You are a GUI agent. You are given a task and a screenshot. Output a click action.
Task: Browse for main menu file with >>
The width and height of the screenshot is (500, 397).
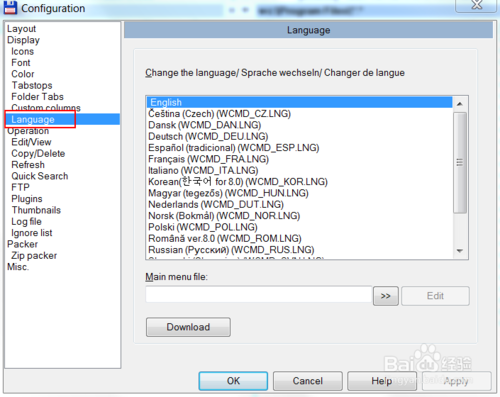[386, 296]
